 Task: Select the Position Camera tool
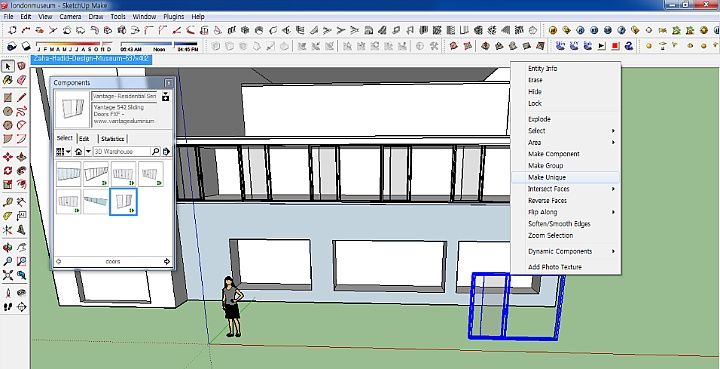coord(8,293)
